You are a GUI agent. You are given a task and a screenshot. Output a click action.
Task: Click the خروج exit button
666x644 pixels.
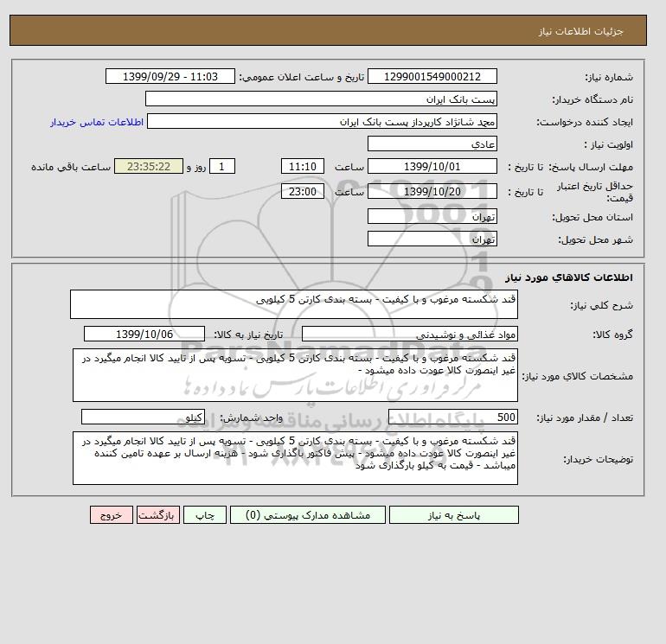coord(112,515)
